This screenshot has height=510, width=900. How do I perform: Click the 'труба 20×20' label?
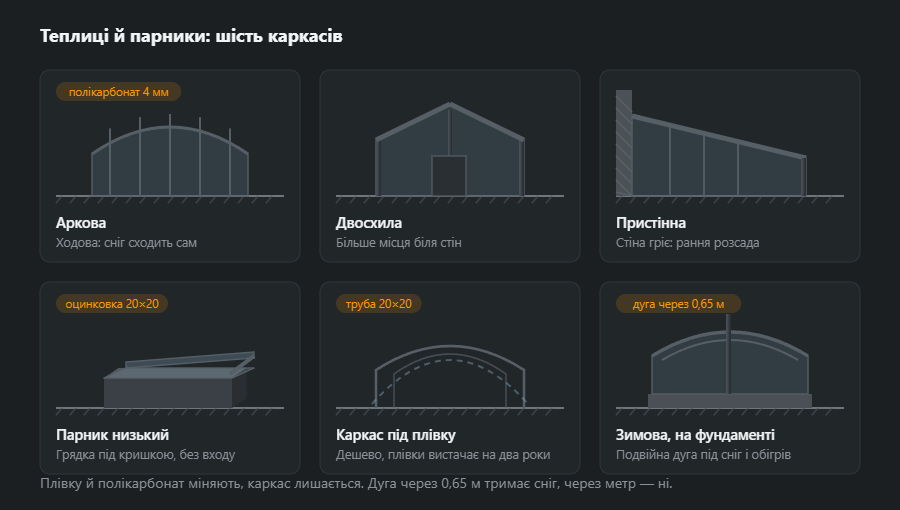(379, 303)
